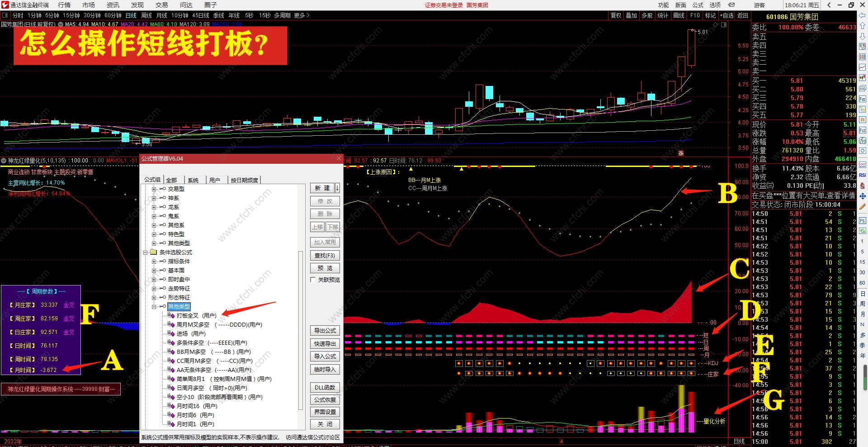Click the 公式恢复 button
This screenshot has height=447, width=868.
click(x=325, y=400)
